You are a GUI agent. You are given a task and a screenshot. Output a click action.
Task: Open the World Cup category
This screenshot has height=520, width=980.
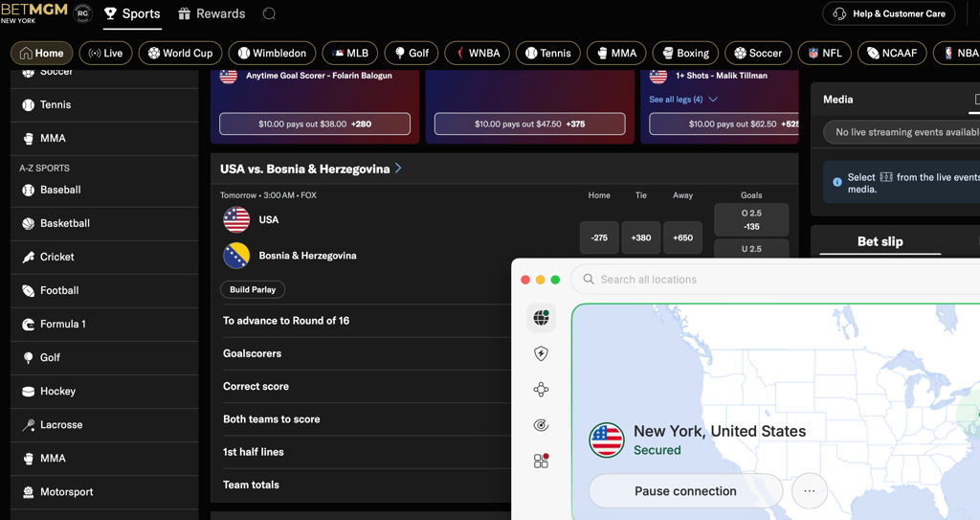point(180,54)
